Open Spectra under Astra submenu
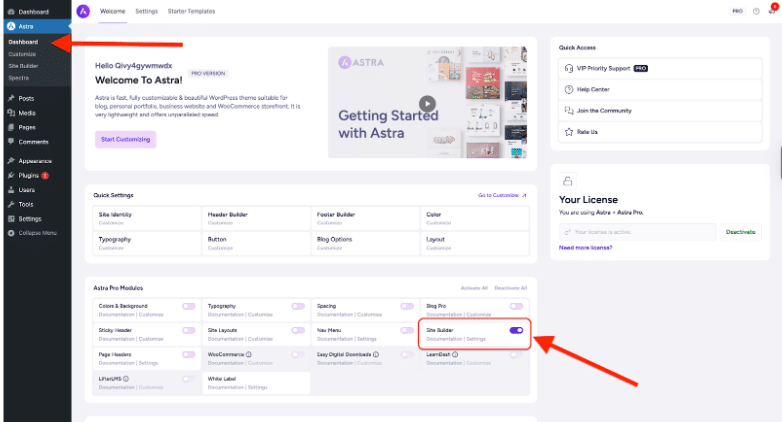This screenshot has height=422, width=782. point(18,78)
